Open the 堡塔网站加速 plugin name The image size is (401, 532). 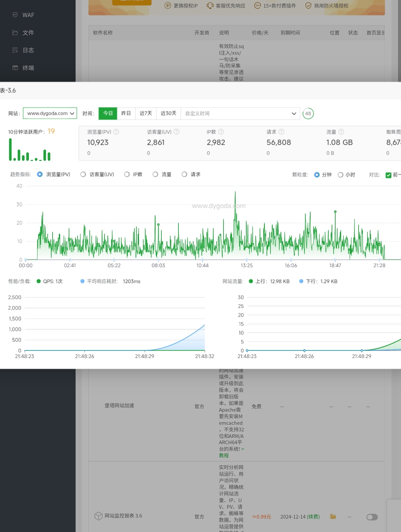tap(119, 406)
